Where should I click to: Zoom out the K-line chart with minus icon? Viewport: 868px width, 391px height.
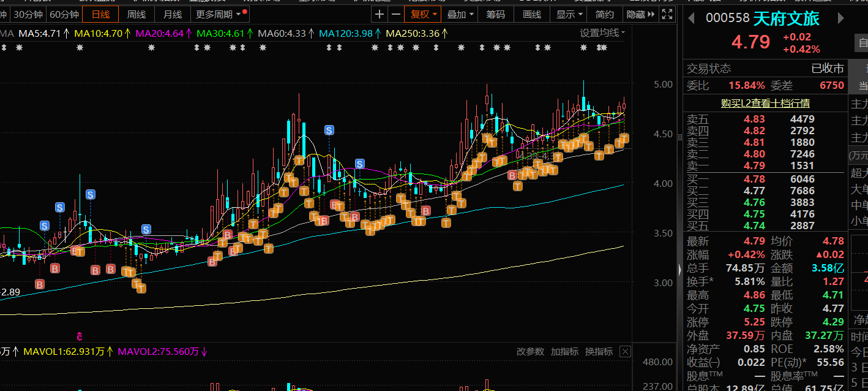(396, 14)
